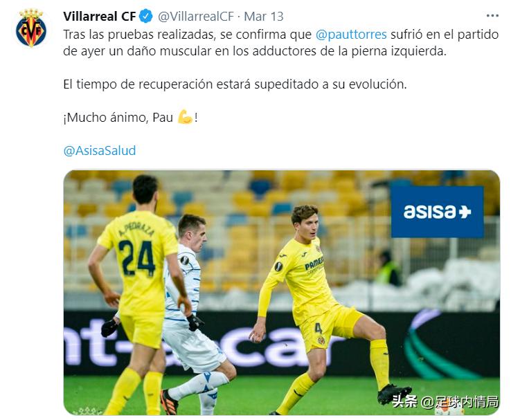Image resolution: width=511 pixels, height=420 pixels.
Task: Open the @VillarrealCF handle link
Action: pos(196,17)
